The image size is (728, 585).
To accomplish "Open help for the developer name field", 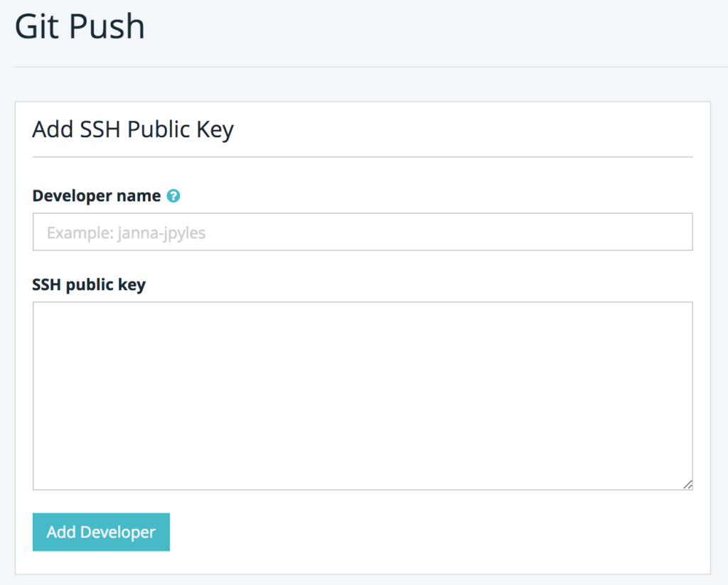I will (173, 196).
